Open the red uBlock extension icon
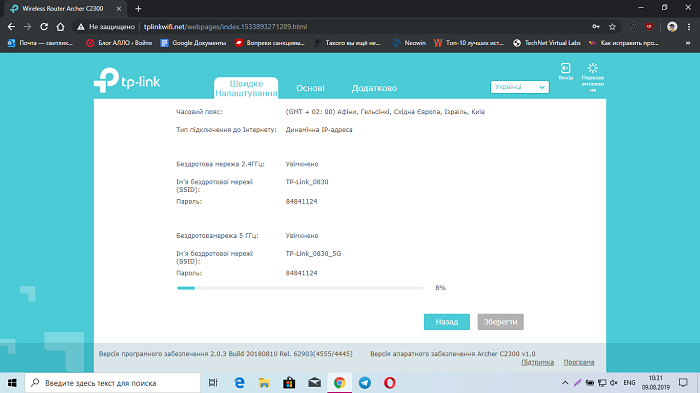The height and width of the screenshot is (393, 700). pyautogui.click(x=649, y=27)
